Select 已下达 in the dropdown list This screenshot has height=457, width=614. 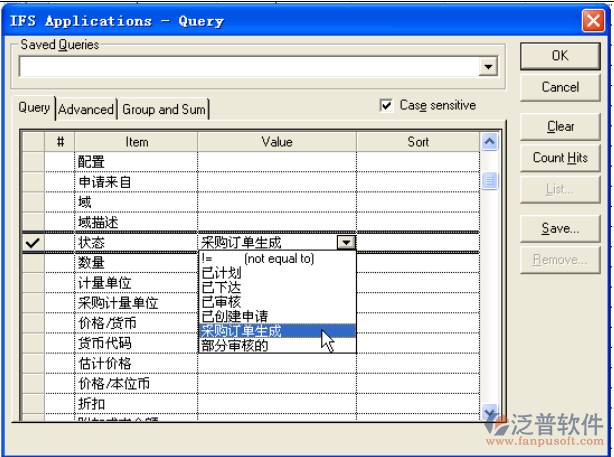(278, 287)
